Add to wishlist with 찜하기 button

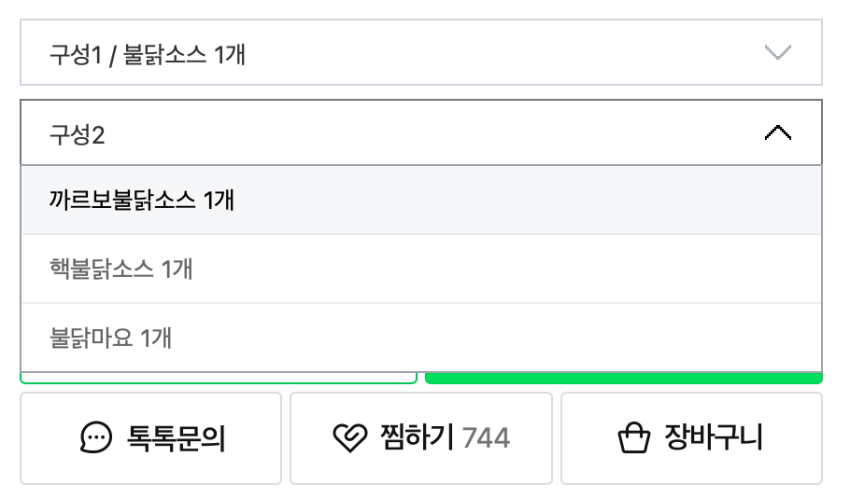420,438
